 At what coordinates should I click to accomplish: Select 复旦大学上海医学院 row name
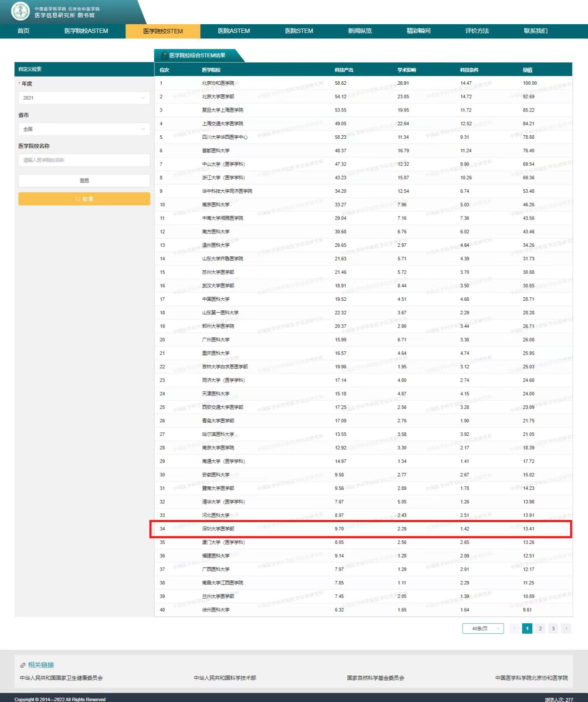pos(223,110)
